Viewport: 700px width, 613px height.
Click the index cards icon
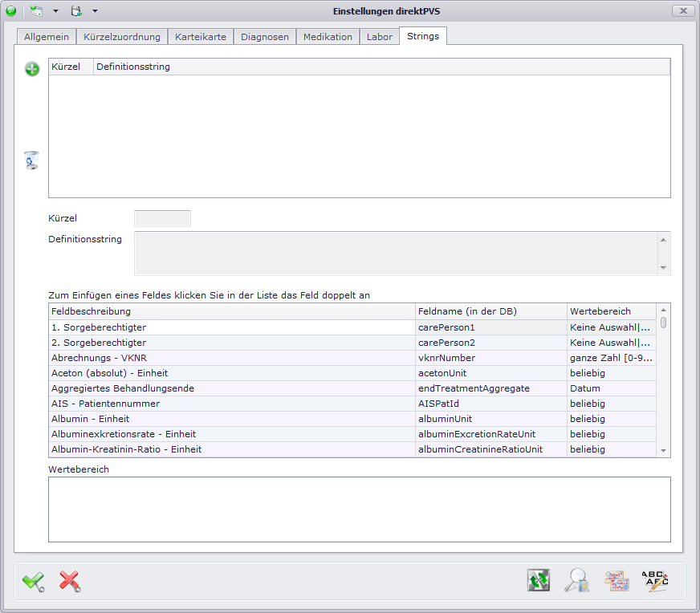(617, 580)
